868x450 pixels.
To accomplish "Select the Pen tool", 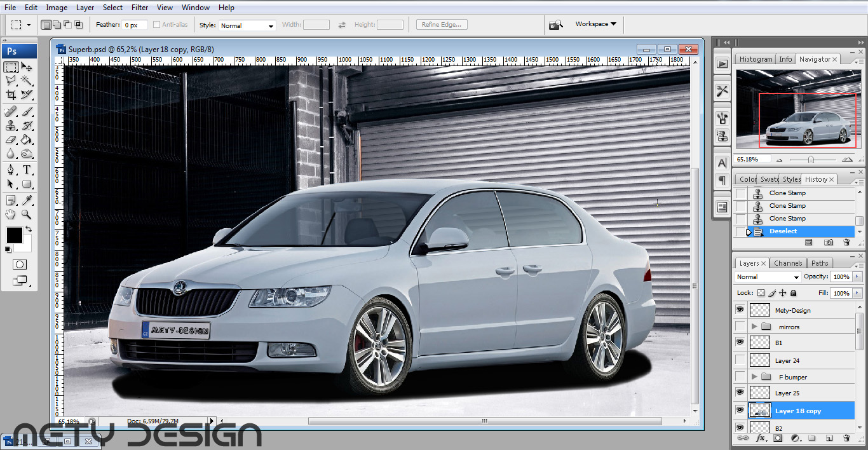I will click(11, 170).
